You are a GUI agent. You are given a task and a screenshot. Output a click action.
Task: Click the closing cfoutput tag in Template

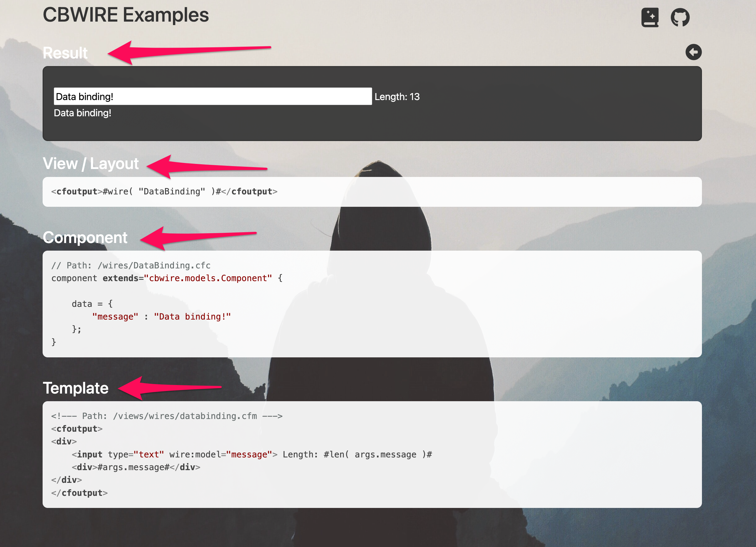pyautogui.click(x=80, y=493)
